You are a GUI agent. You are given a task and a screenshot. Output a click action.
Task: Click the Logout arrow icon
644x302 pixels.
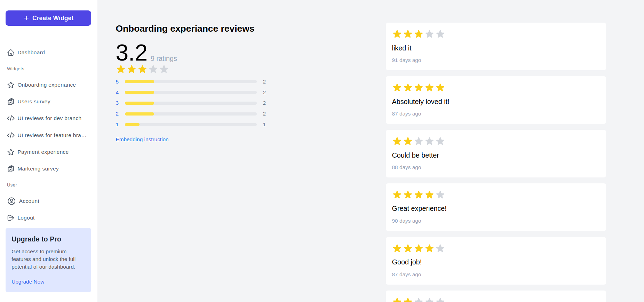[x=11, y=217]
